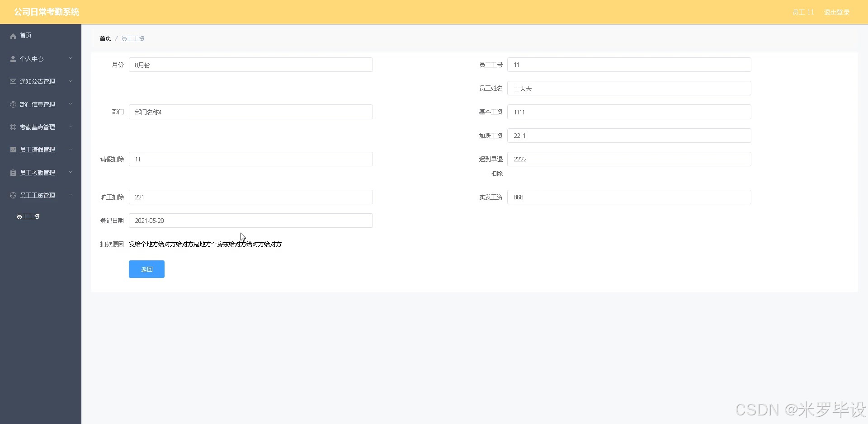Click the 旷工扣除 form label
This screenshot has height=424, width=868.
pyautogui.click(x=112, y=197)
